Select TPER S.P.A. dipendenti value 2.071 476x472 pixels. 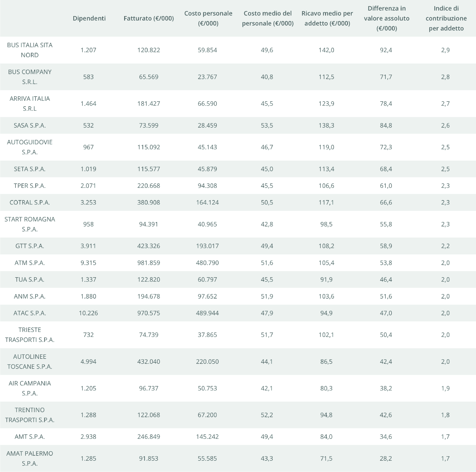(x=88, y=186)
